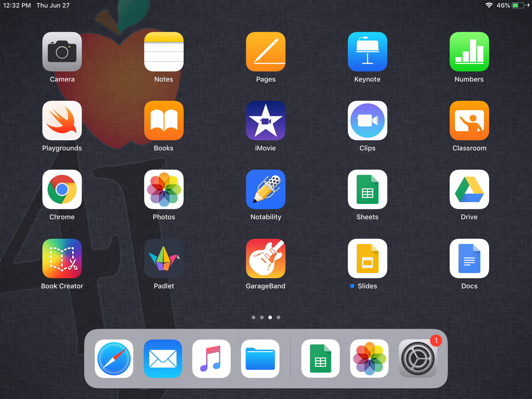View the page indicator dots
The height and width of the screenshot is (399, 532).
(x=266, y=318)
